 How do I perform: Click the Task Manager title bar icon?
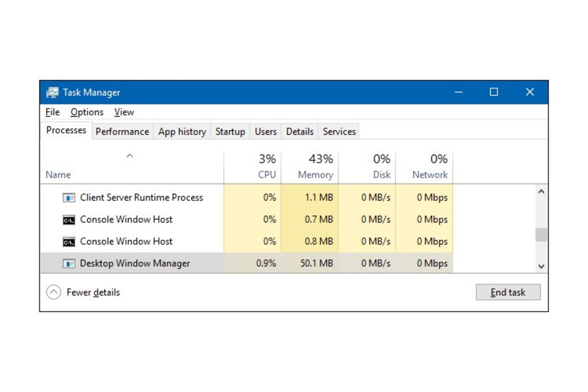52,92
